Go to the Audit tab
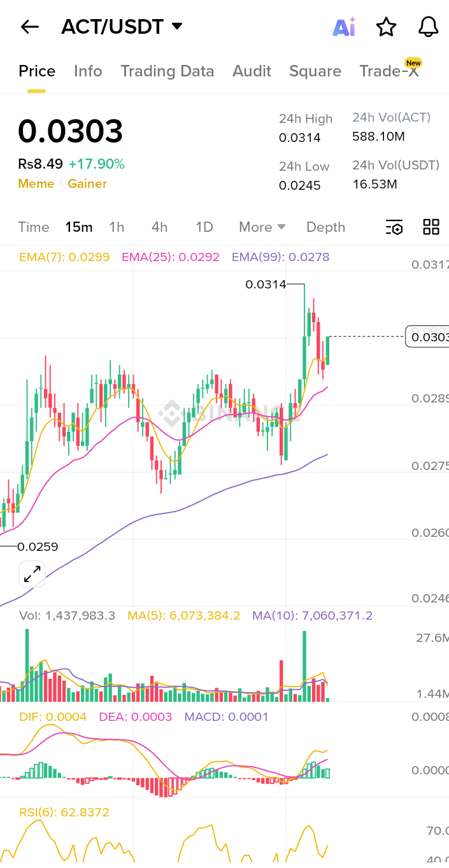 (x=252, y=71)
